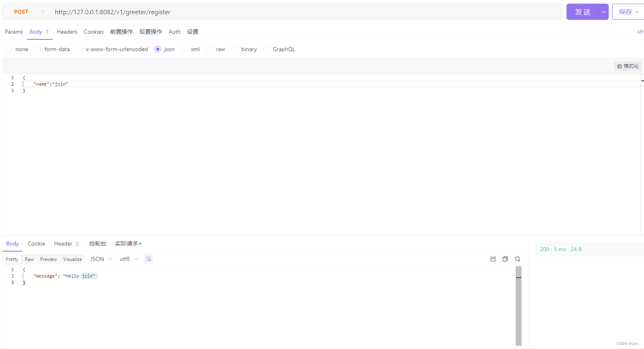Open the response Body tab
The image size is (644, 349).
point(13,243)
